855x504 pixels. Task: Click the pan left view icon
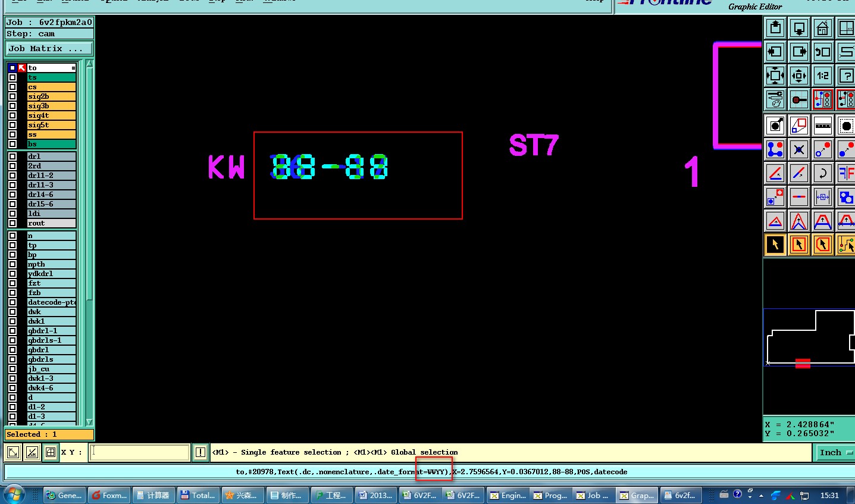(x=775, y=52)
